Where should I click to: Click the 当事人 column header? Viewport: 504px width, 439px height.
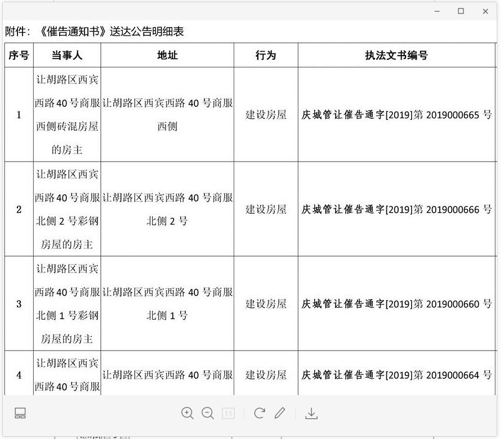(67, 55)
